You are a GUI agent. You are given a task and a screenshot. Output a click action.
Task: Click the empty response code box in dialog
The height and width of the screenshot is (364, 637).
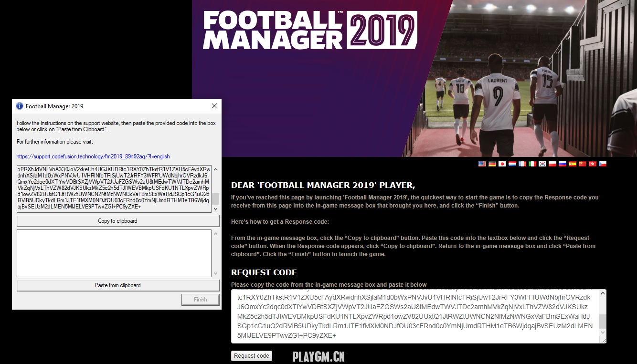point(114,253)
